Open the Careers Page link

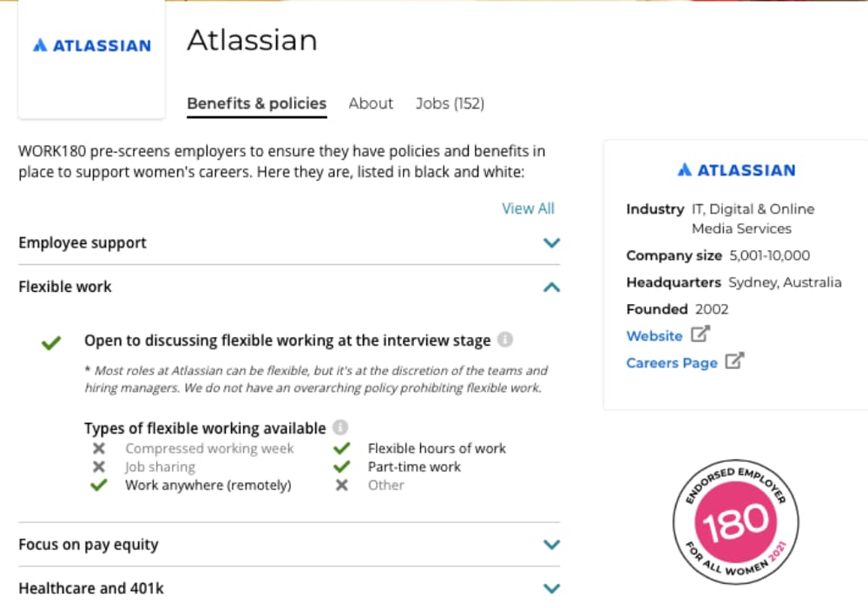672,363
